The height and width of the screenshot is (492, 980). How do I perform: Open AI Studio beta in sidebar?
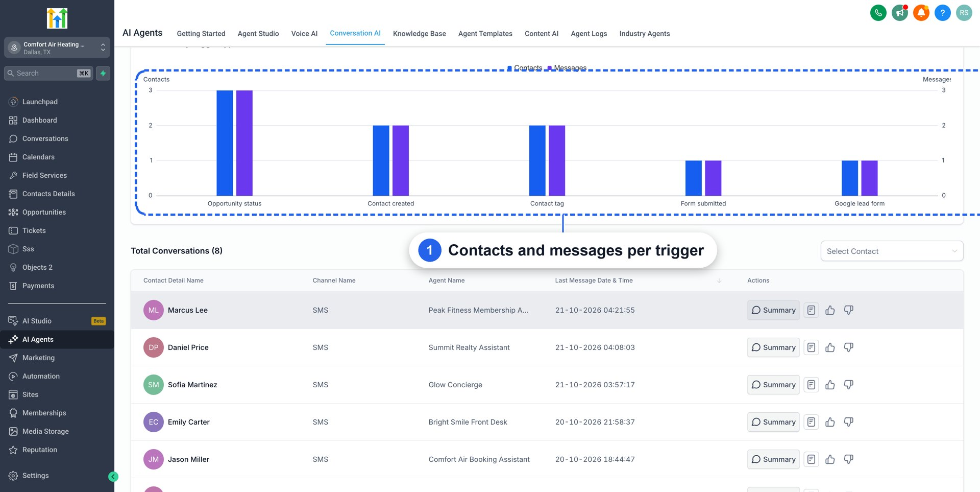pyautogui.click(x=57, y=321)
